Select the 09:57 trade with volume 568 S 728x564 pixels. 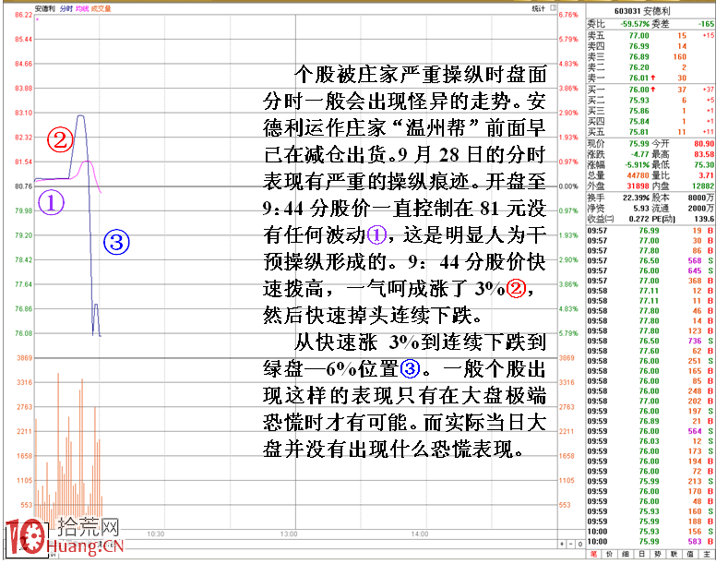pos(650,261)
